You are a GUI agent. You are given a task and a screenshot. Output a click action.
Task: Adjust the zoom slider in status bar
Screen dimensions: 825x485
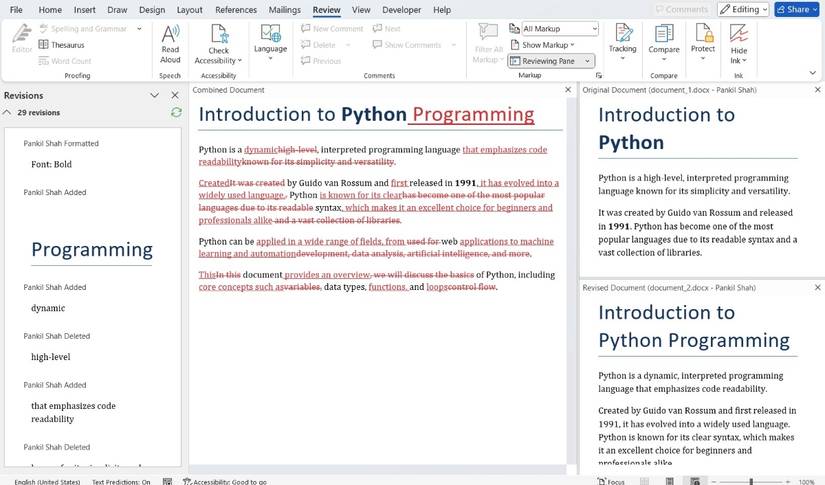752,481
